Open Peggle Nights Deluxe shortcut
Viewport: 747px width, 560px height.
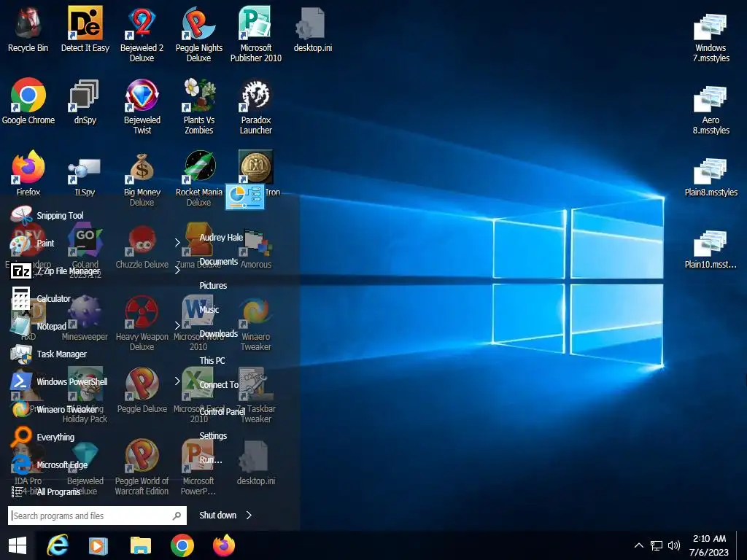[198, 34]
